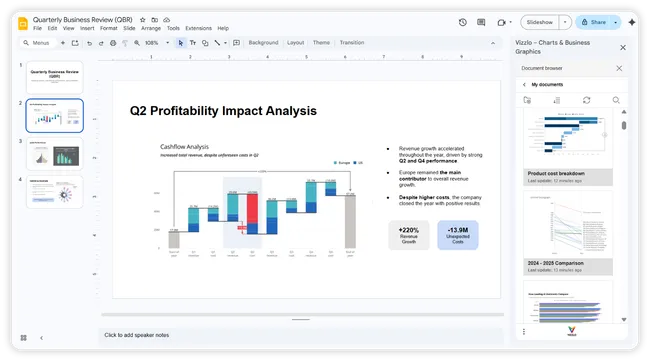Select slide 4 thumbnail in filmstrip
This screenshot has height=361, width=650.
[x=55, y=192]
